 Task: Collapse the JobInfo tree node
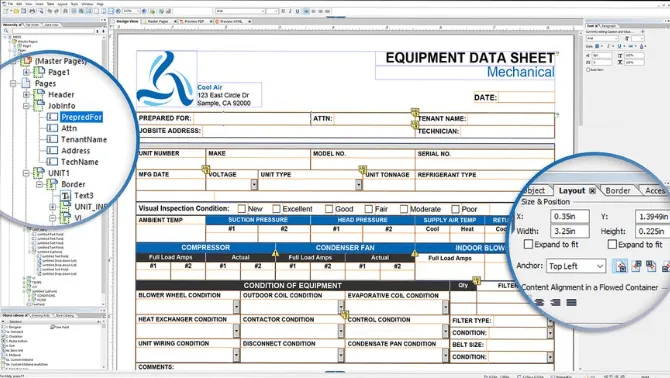pos(26,105)
